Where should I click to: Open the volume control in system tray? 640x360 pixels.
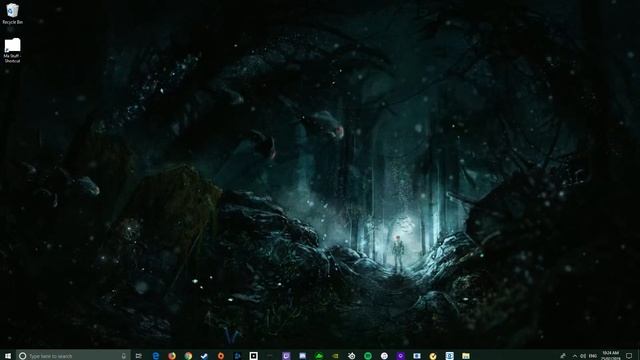click(583, 356)
